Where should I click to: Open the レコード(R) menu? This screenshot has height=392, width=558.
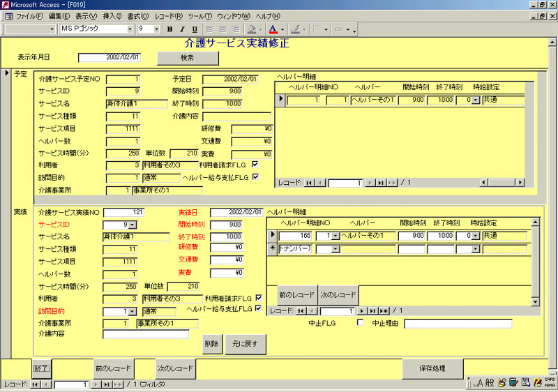[169, 16]
